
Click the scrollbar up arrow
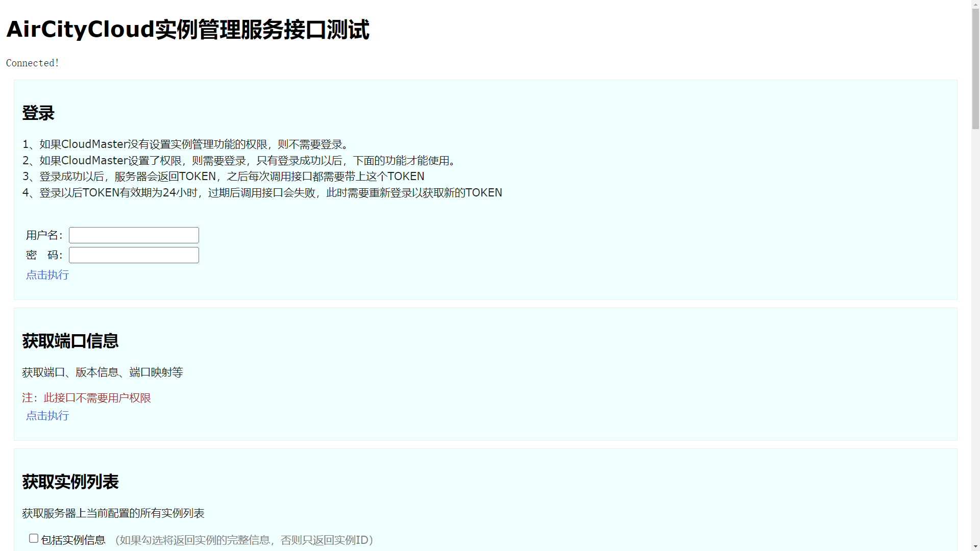[x=975, y=4]
